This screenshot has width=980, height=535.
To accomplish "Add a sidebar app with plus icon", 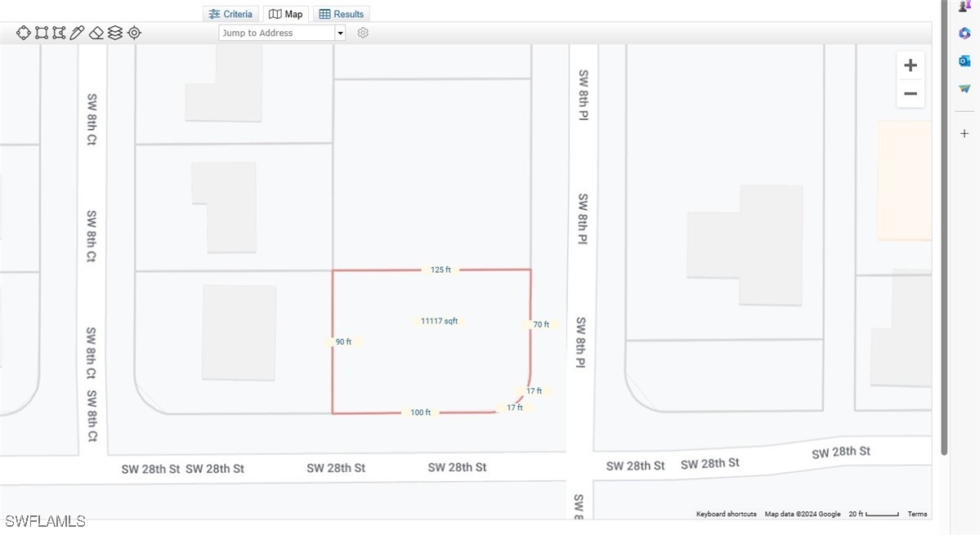I will pos(964,134).
